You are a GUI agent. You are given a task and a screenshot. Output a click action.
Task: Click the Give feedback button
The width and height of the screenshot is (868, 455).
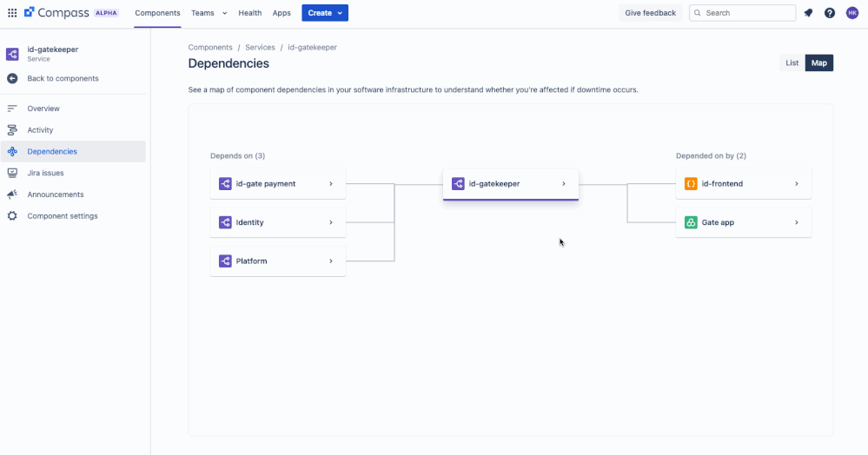(651, 13)
